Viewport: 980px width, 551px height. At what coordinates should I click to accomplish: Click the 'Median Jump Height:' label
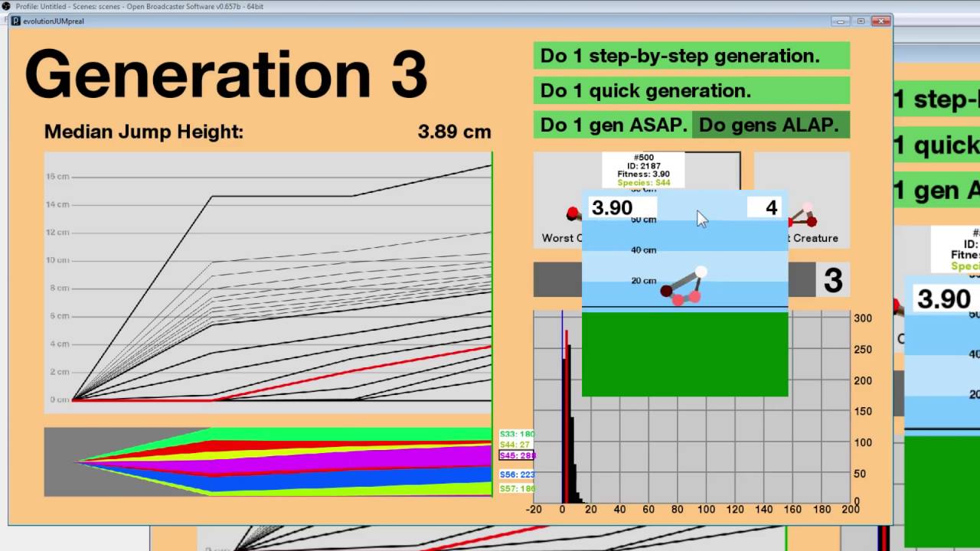144,132
